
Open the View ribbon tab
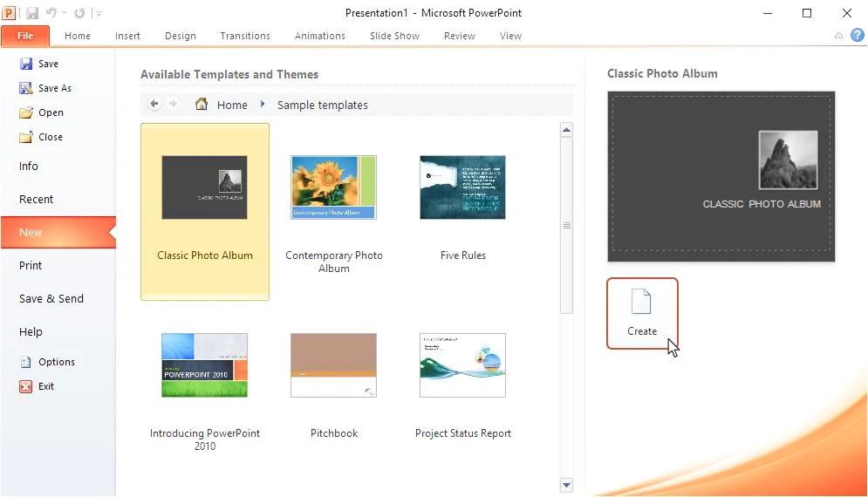(x=510, y=36)
